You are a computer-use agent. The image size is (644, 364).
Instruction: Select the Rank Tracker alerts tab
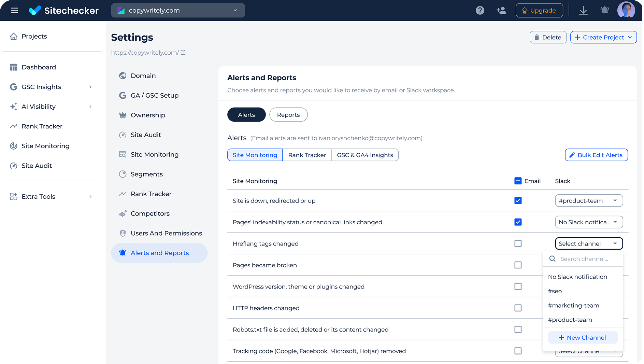point(306,155)
